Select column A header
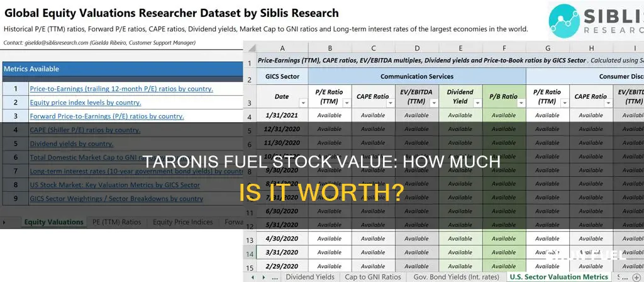 coord(282,48)
